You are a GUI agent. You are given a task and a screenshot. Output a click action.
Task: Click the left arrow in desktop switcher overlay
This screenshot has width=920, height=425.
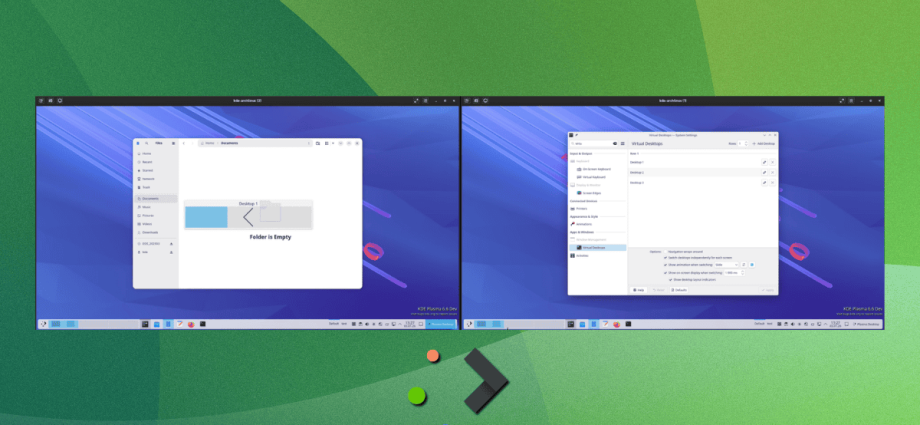click(x=248, y=217)
